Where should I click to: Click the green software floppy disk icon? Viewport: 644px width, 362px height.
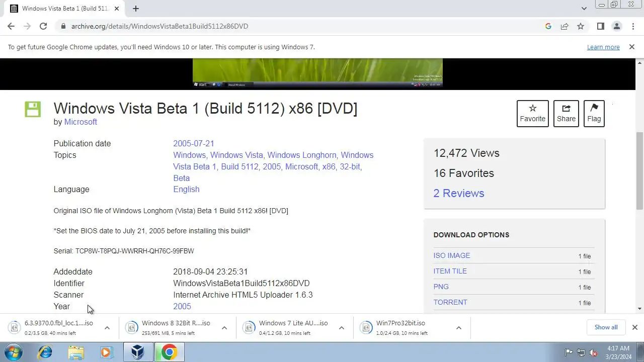(33, 109)
